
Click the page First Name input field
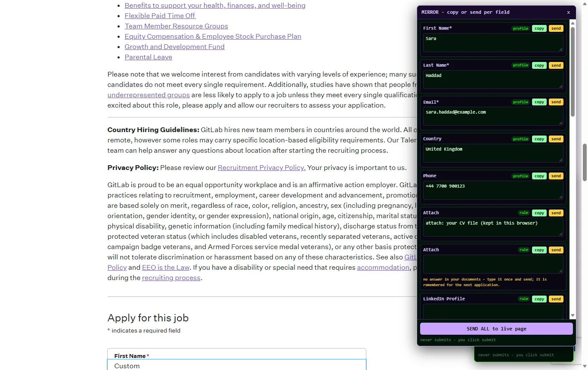point(237,365)
